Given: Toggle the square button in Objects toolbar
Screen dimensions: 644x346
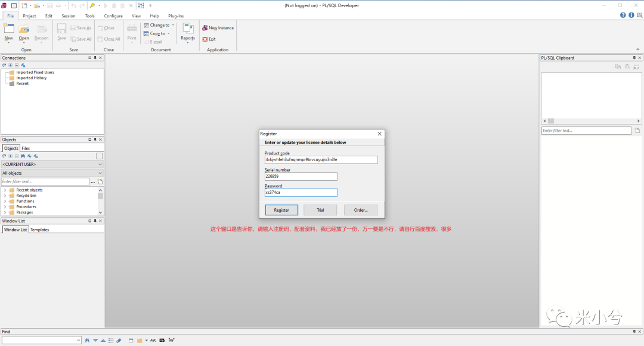Looking at the screenshot, I should tap(100, 156).
